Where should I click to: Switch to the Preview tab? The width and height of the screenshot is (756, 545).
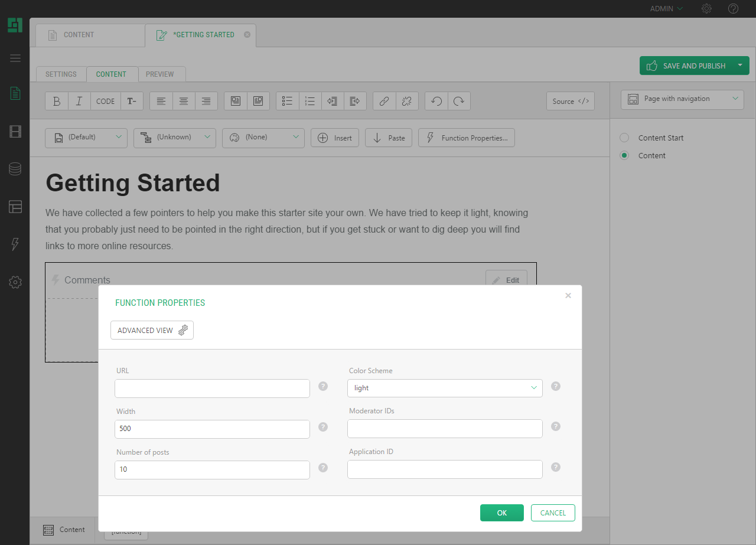click(x=160, y=74)
